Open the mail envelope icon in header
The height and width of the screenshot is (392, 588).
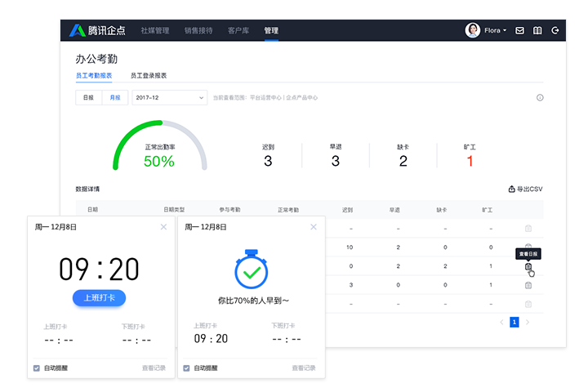[519, 30]
